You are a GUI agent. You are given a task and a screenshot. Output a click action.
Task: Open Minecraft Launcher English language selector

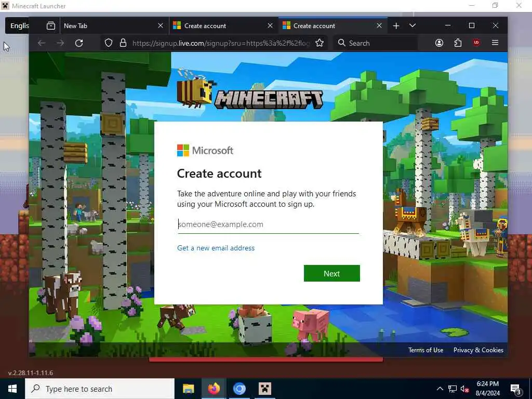[18, 26]
